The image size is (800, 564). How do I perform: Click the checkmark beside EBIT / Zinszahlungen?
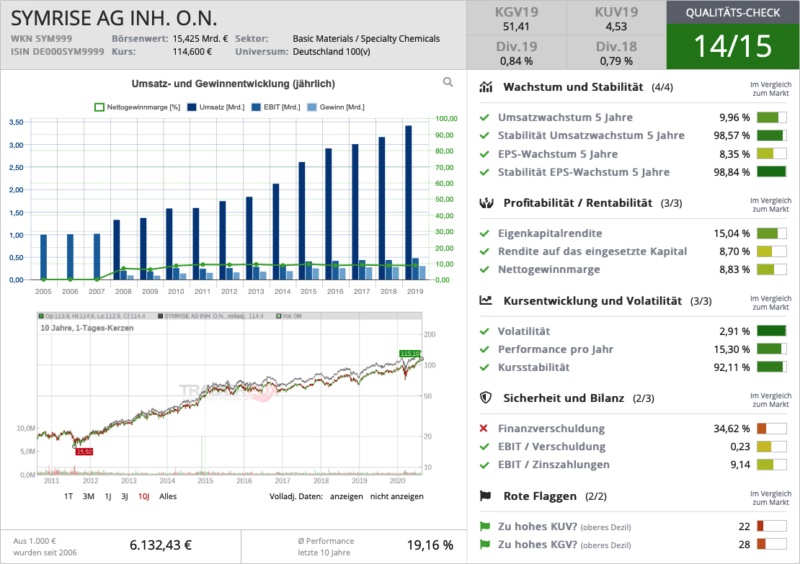click(x=484, y=464)
